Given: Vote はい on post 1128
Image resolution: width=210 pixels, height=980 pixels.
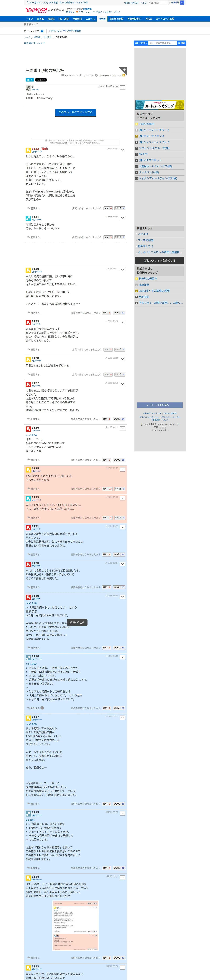Looking at the screenshot, I should tap(108, 374).
